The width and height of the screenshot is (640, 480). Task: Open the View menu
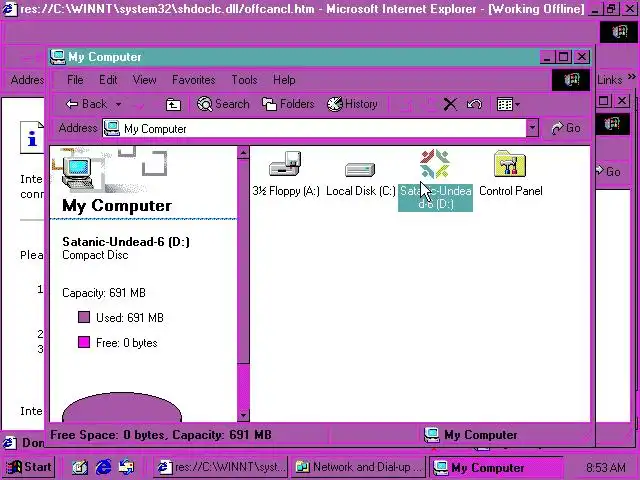point(144,80)
